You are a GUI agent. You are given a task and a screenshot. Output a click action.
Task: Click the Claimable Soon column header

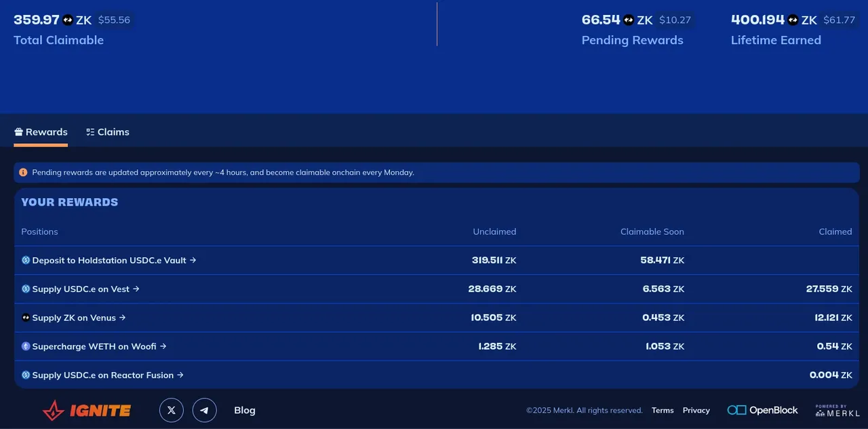tap(652, 231)
